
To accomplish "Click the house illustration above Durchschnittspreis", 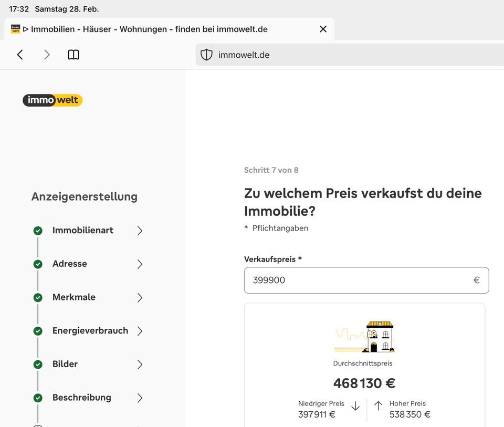I will point(364,337).
